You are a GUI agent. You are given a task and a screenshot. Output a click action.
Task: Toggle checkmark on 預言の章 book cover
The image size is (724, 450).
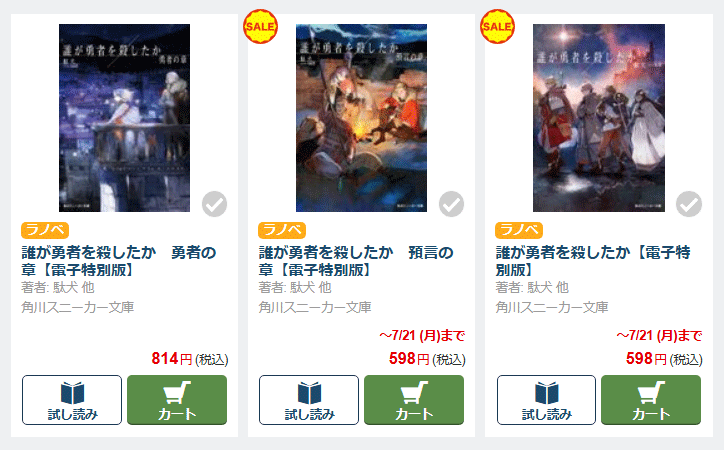(451, 204)
